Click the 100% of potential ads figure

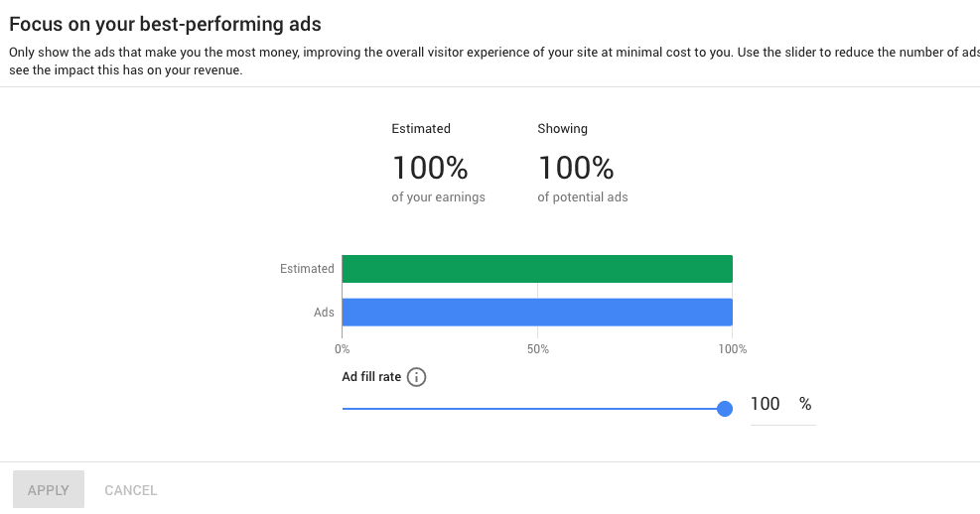[576, 167]
